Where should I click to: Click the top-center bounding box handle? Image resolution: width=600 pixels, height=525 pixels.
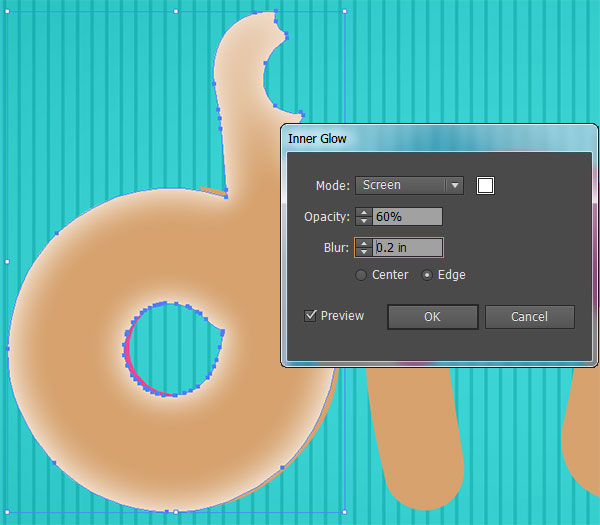pos(176,11)
